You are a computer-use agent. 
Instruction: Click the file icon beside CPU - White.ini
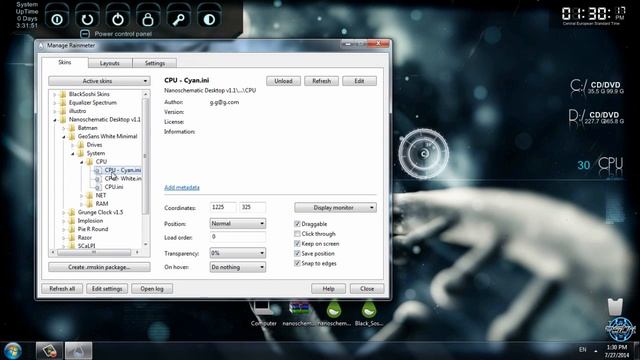coord(98,179)
